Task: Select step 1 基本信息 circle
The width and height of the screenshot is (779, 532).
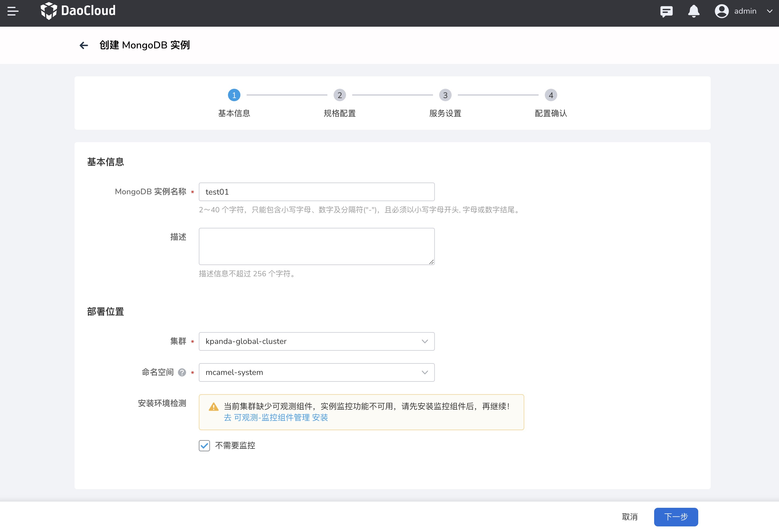Action: point(234,95)
